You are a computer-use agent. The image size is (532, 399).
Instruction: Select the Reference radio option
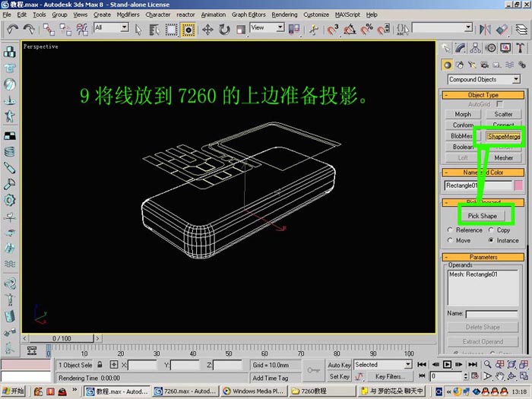click(x=450, y=230)
